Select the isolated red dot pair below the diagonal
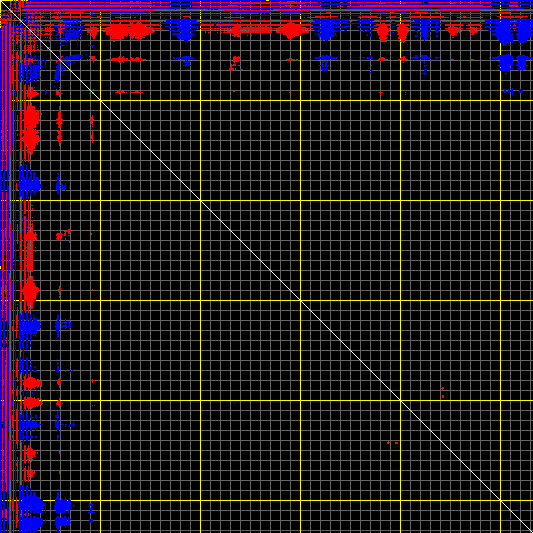 coord(392,443)
